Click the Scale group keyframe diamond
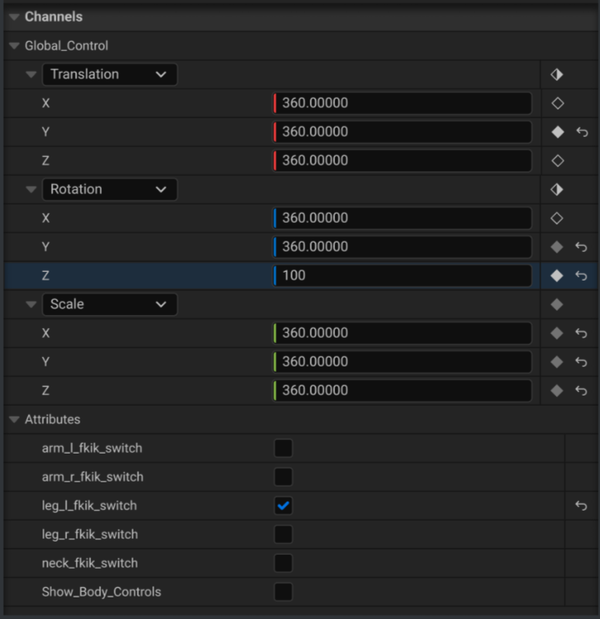 [557, 304]
